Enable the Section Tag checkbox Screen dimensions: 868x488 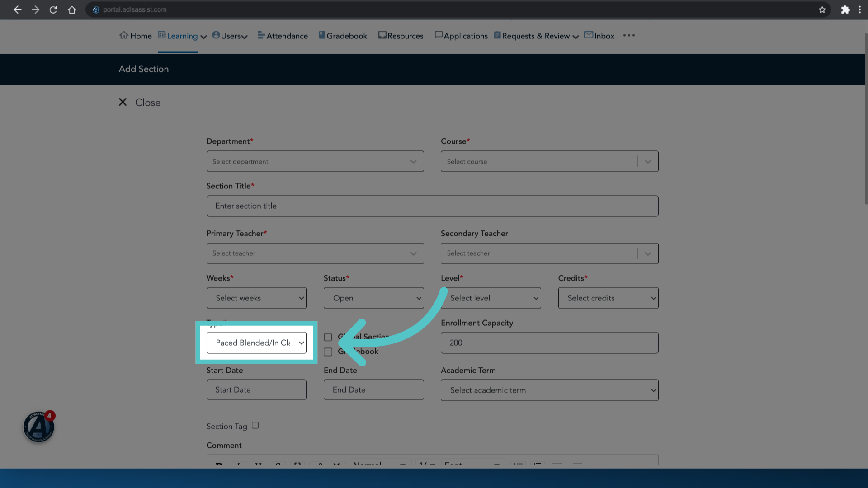pyautogui.click(x=255, y=425)
